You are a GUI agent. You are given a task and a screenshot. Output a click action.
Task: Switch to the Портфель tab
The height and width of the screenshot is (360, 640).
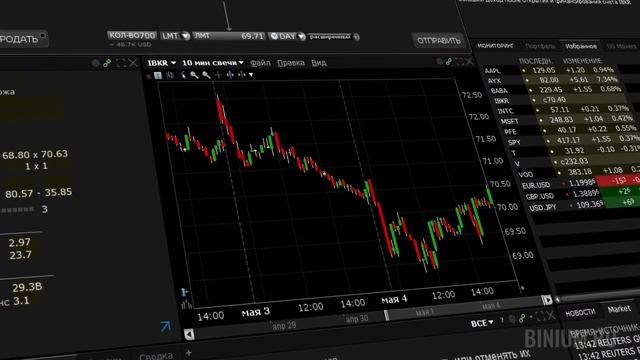[540, 46]
